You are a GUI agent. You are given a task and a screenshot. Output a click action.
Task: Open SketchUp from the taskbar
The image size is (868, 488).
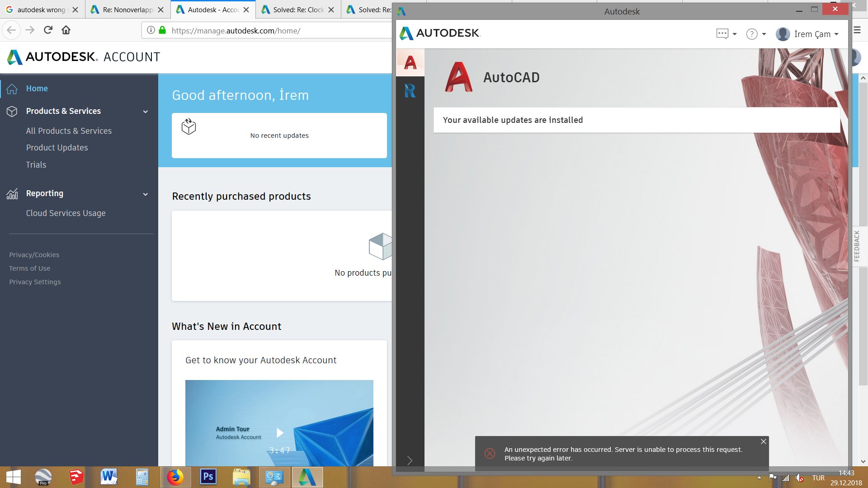tap(76, 477)
